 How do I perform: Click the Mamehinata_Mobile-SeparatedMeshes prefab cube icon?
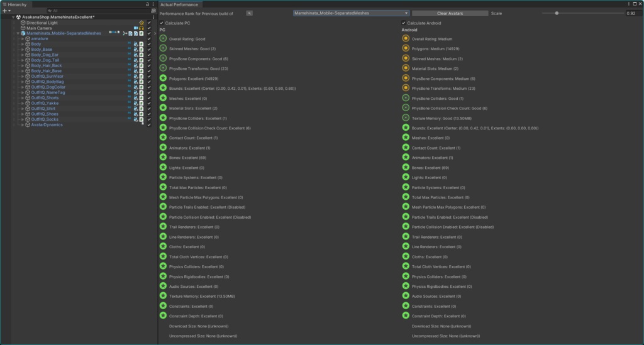click(23, 33)
